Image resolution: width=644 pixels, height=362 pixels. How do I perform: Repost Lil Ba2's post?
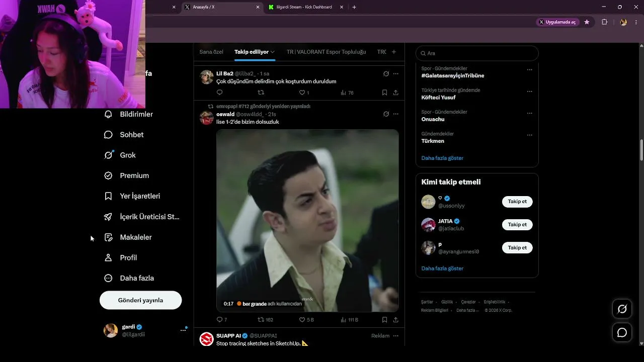261,93
